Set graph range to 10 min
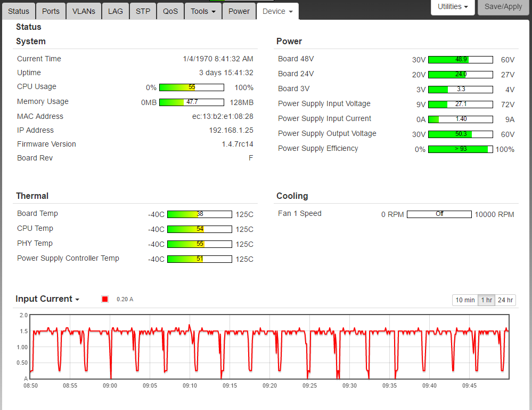Image resolution: width=532 pixels, height=410 pixels. click(465, 300)
